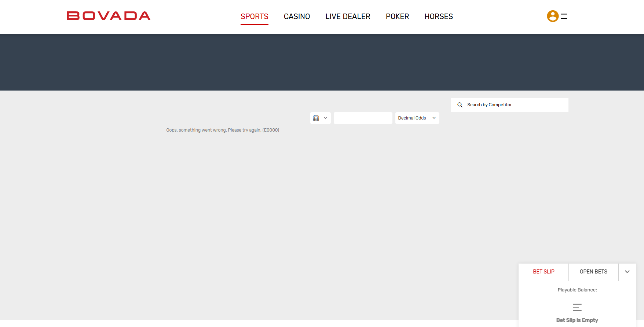Open the account menu lines icon
The width and height of the screenshot is (644, 327).
564,16
